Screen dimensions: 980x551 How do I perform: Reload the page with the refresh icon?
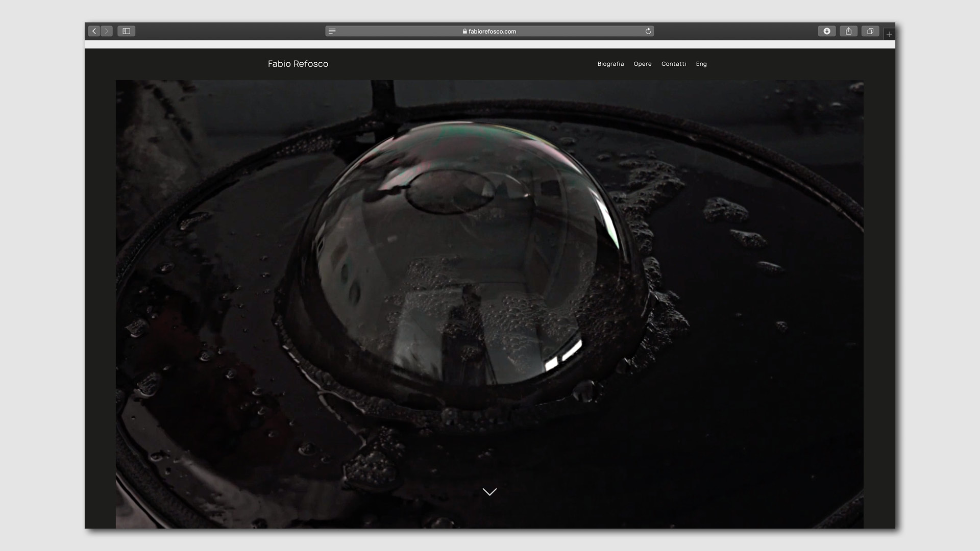pos(648,31)
